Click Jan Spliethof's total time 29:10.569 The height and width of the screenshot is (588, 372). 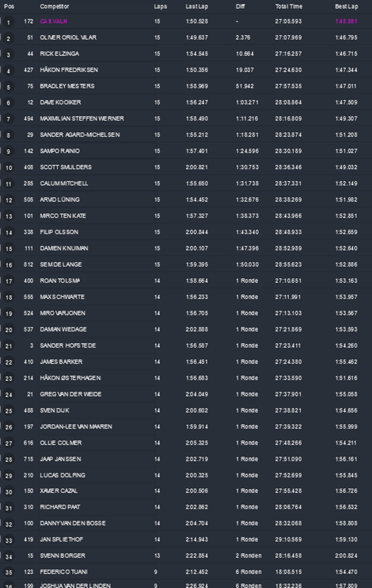[288, 539]
